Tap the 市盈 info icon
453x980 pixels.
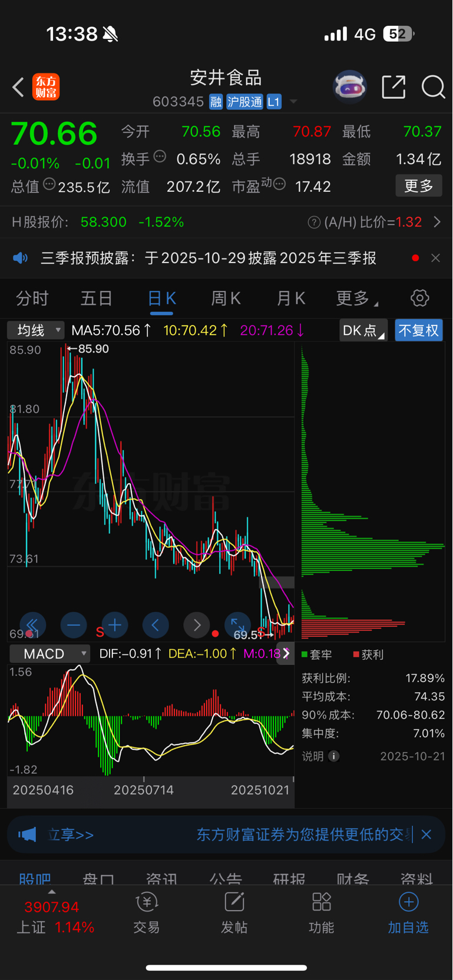coord(279,184)
